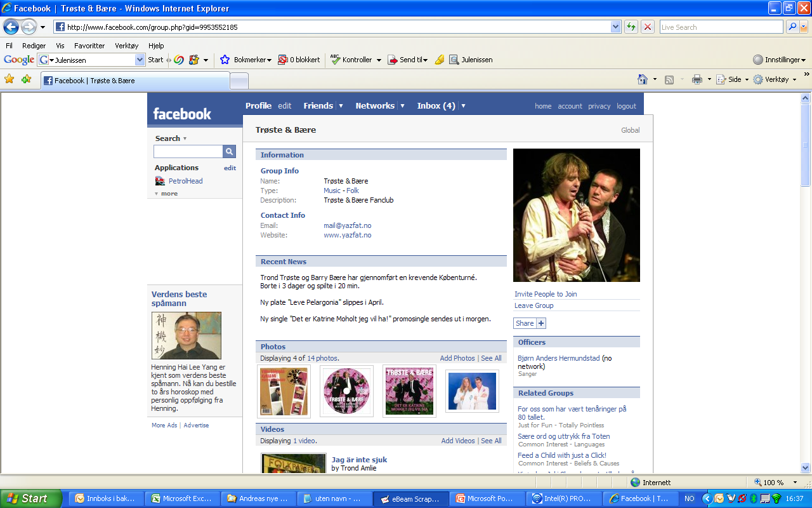
Task: Open the photo of two men in white suits
Action: (x=472, y=391)
